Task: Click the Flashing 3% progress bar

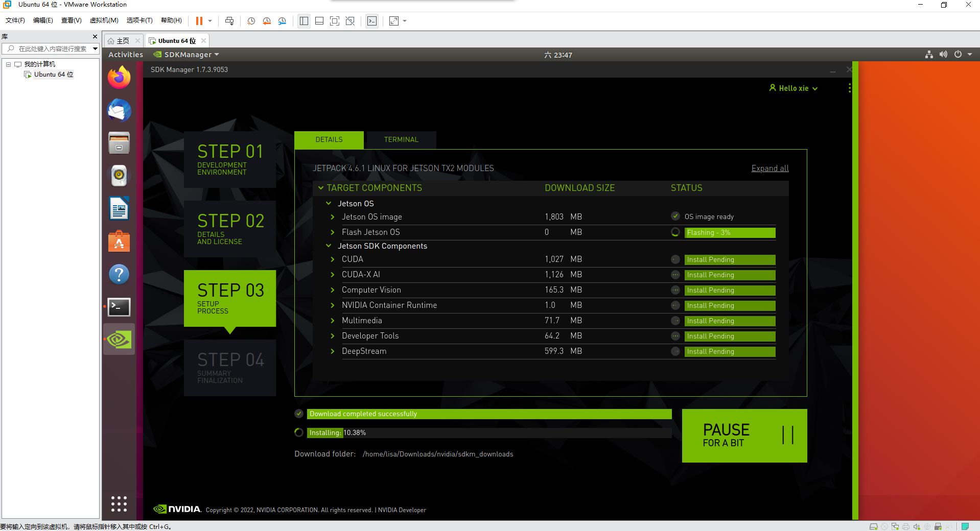Action: point(730,232)
